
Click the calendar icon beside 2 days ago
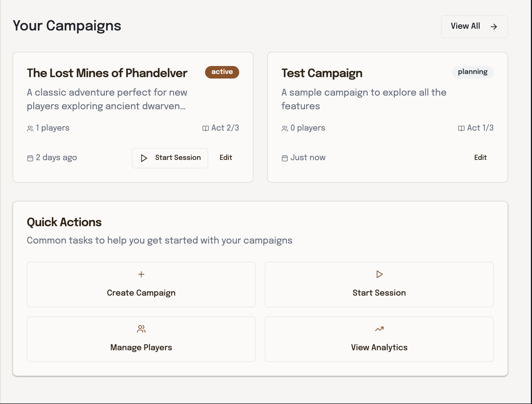(30, 158)
